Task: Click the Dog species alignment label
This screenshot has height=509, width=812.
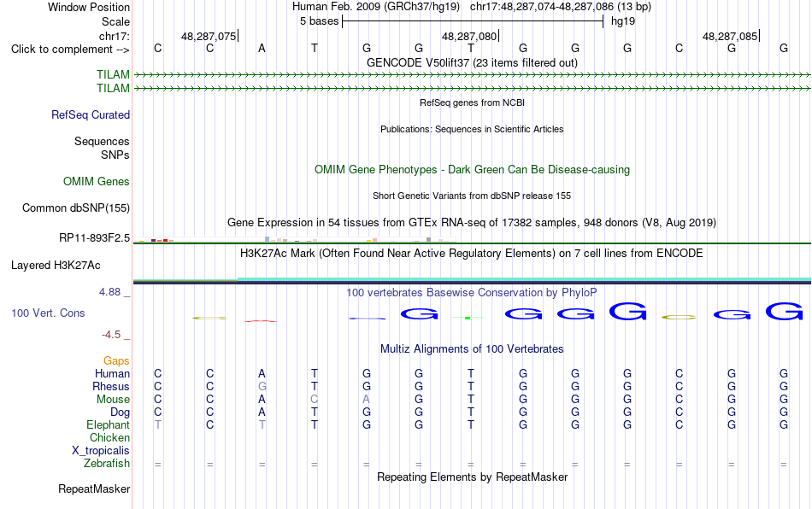Action: (120, 412)
